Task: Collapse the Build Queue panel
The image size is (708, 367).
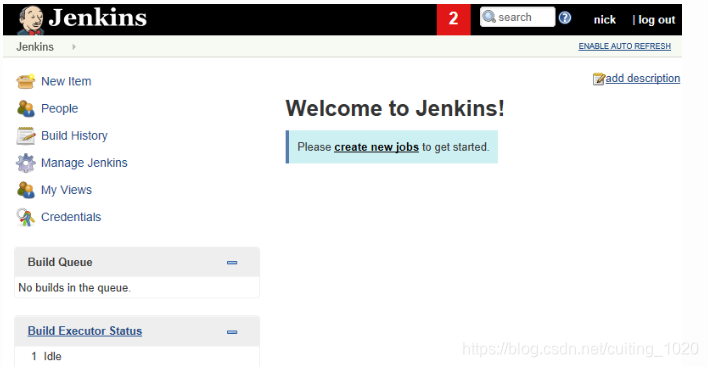Action: click(x=232, y=262)
